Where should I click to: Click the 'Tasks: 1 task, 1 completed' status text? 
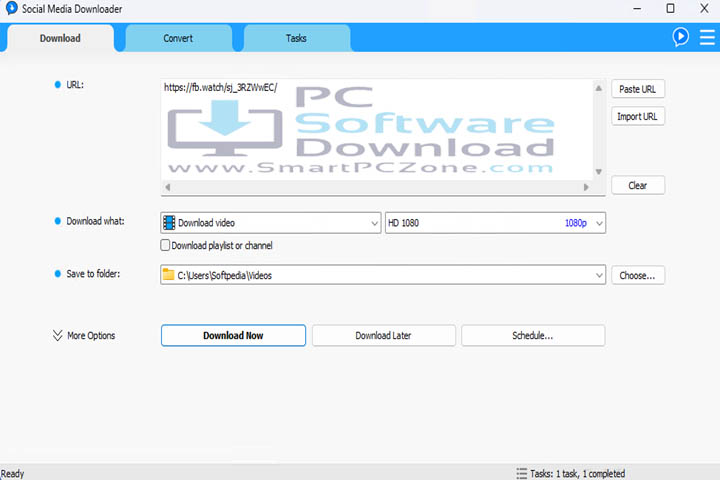point(578,474)
